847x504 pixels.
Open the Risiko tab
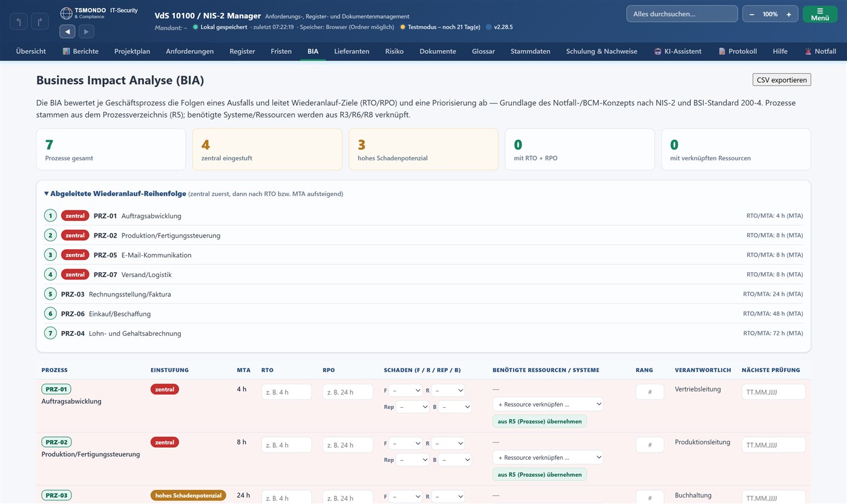394,51
